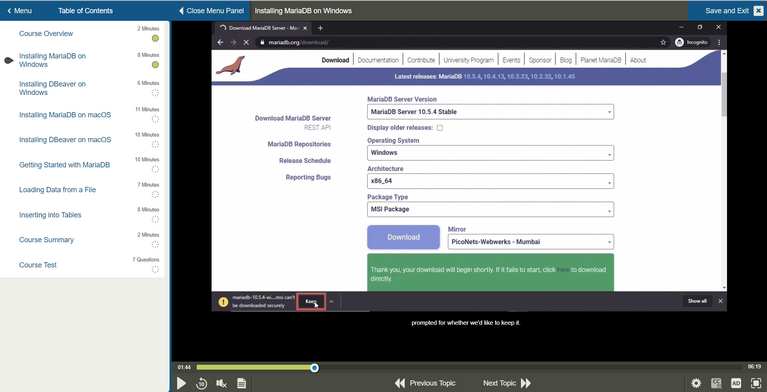Open Contribute nav tab
Screen dimensions: 767x392
[x=421, y=60]
